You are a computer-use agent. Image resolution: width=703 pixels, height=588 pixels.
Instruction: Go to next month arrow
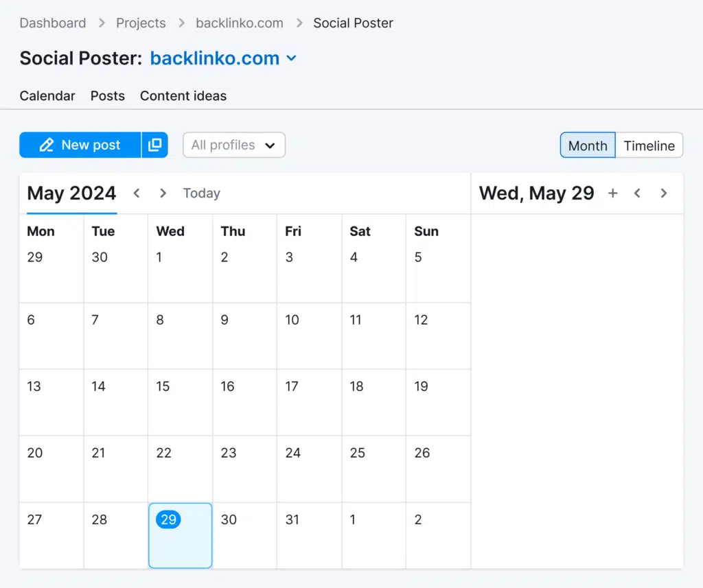(163, 193)
